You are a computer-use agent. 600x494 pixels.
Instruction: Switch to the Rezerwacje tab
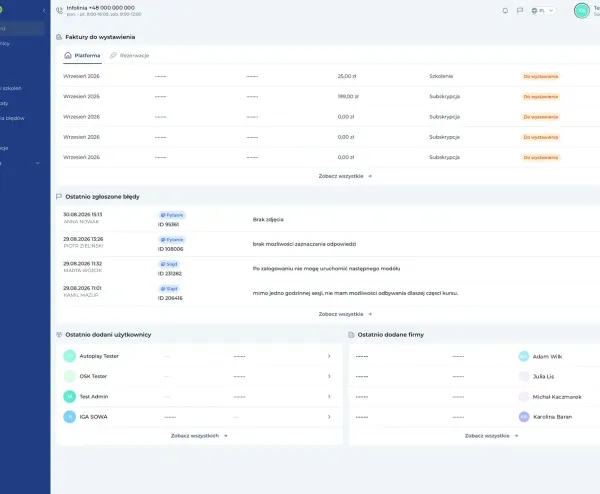130,55
